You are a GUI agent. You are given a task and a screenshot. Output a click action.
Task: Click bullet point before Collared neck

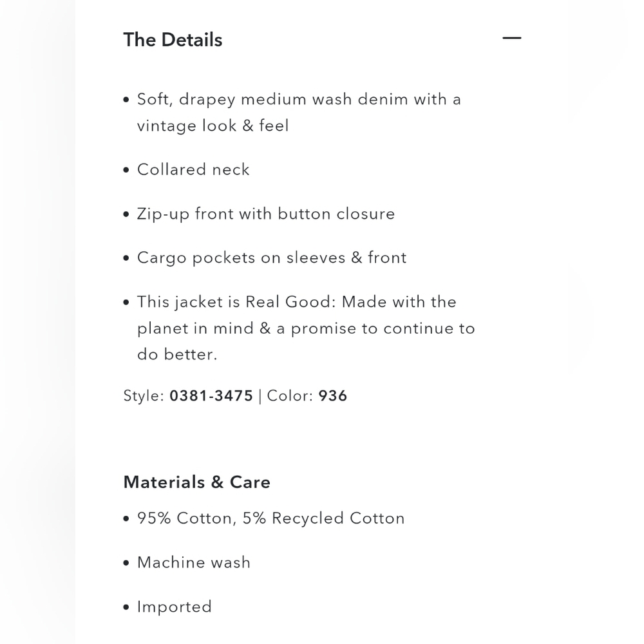126,169
